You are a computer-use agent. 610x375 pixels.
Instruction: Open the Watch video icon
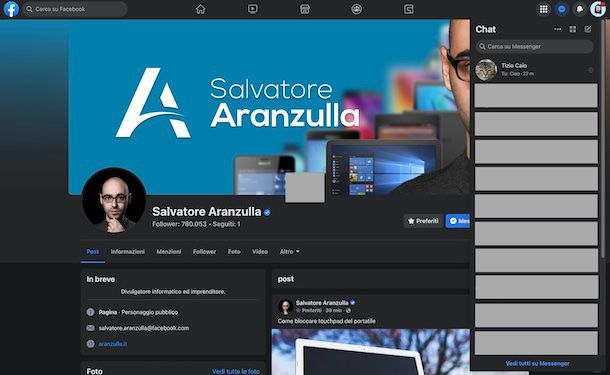pyautogui.click(x=252, y=9)
